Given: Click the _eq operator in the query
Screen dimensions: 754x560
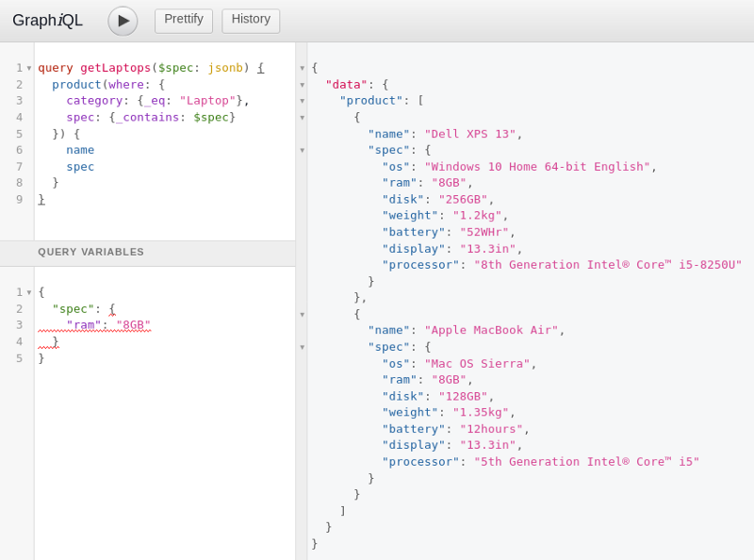Looking at the screenshot, I should click(155, 101).
